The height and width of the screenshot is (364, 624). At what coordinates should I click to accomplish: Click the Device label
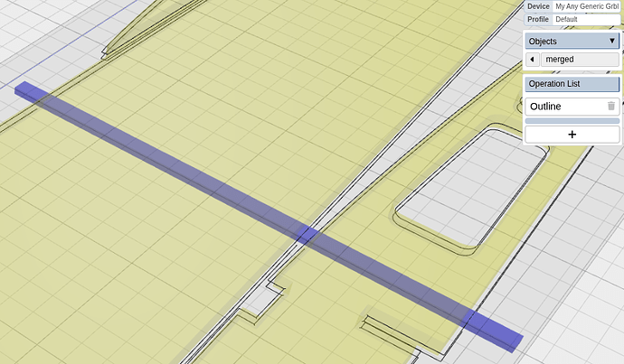[x=538, y=6]
